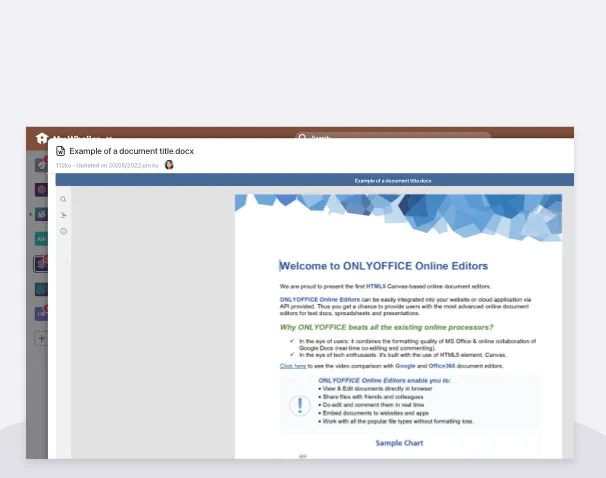Screen dimensions: 606x478
Task: Click the blue title bar 'Example of a document title.docx'
Action: coord(315,180)
